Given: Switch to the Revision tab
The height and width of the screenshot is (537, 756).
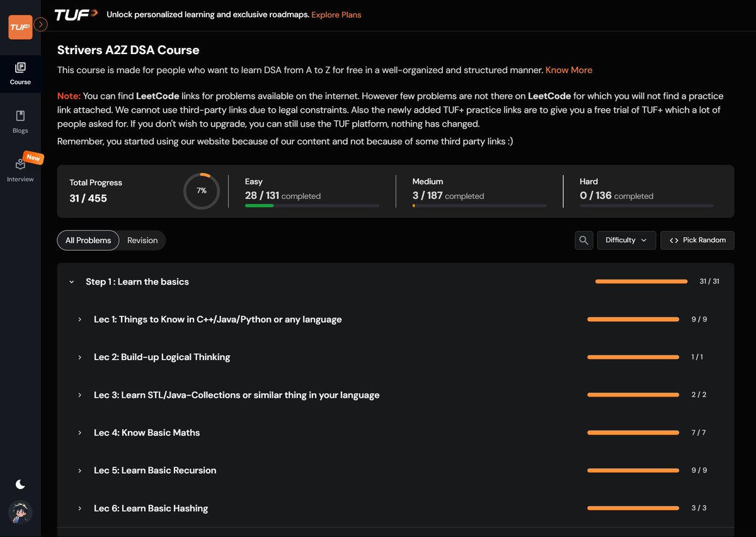Looking at the screenshot, I should pyautogui.click(x=142, y=240).
